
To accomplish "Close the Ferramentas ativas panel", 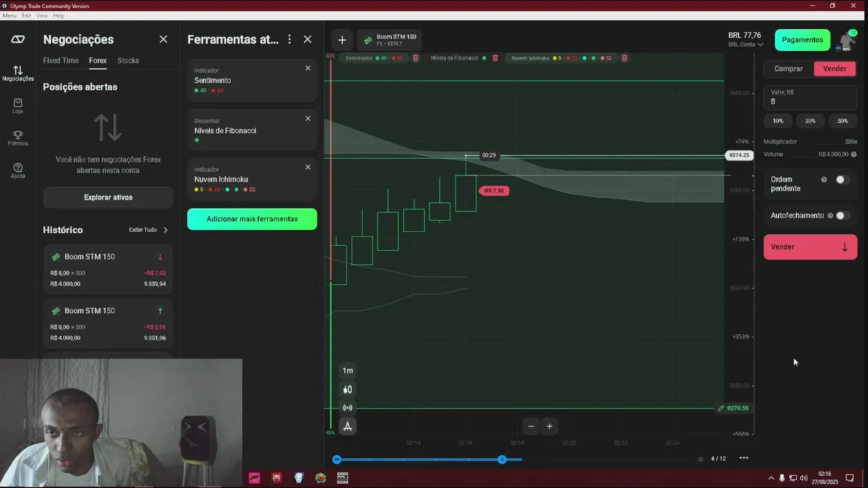I will pyautogui.click(x=307, y=39).
